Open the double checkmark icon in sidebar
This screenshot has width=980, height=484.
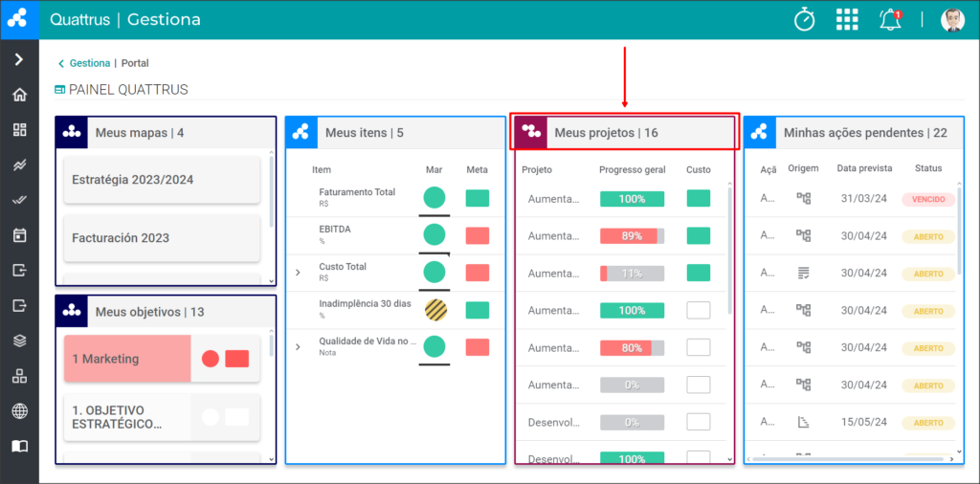[19, 201]
